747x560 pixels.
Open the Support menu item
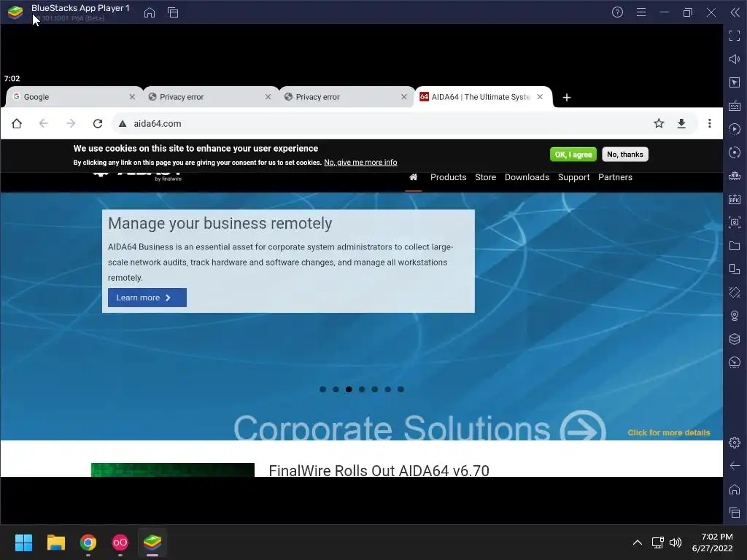573,177
